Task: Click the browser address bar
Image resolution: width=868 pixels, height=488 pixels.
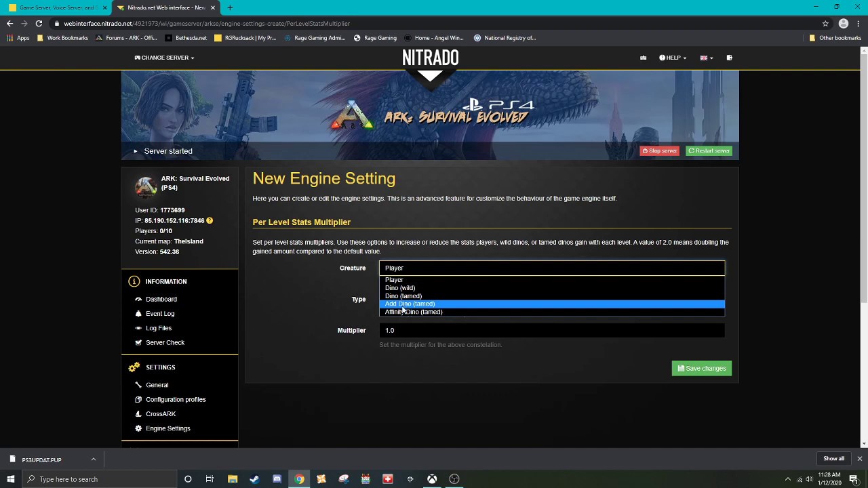Action: pyautogui.click(x=434, y=23)
